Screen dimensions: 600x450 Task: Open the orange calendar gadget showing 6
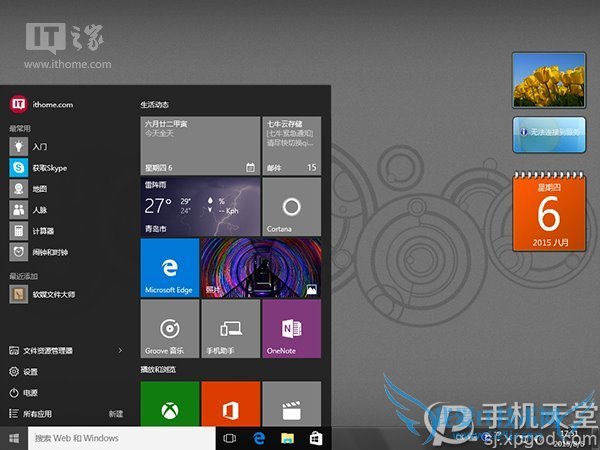[549, 212]
